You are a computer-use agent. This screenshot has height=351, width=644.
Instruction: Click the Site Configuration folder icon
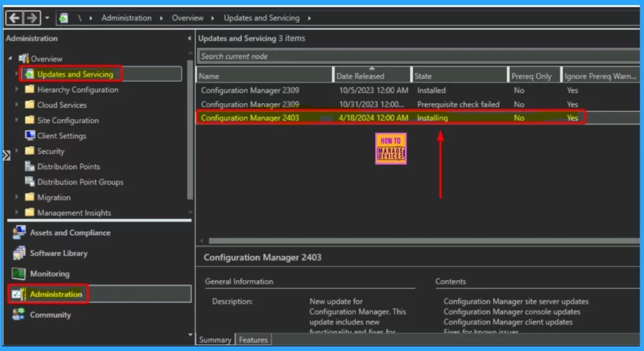30,120
